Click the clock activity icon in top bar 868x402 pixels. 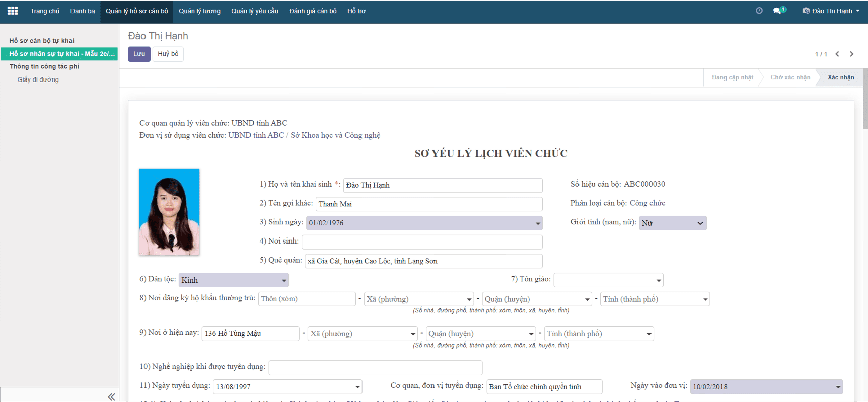[759, 11]
